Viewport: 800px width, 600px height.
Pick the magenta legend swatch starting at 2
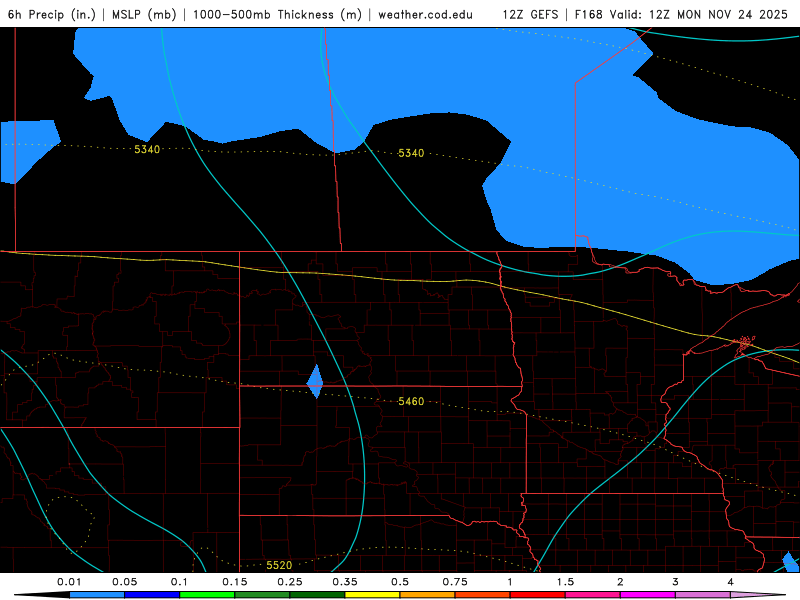(x=648, y=595)
